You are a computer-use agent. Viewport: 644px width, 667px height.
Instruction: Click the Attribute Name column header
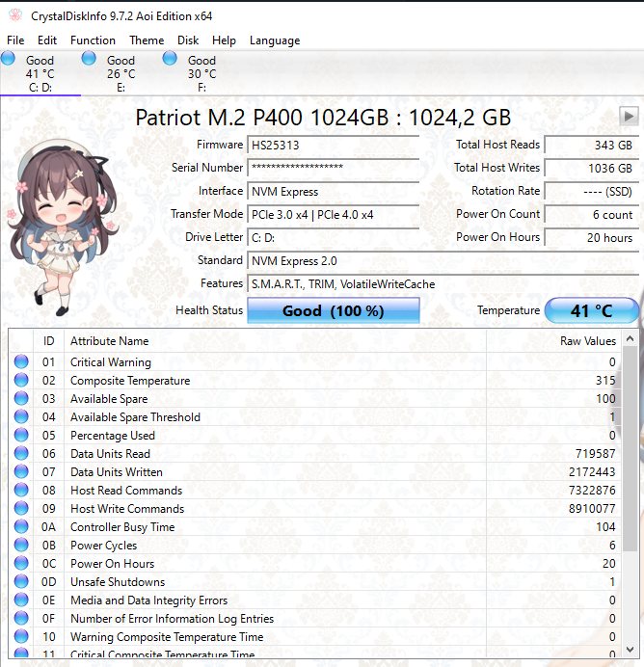click(275, 341)
